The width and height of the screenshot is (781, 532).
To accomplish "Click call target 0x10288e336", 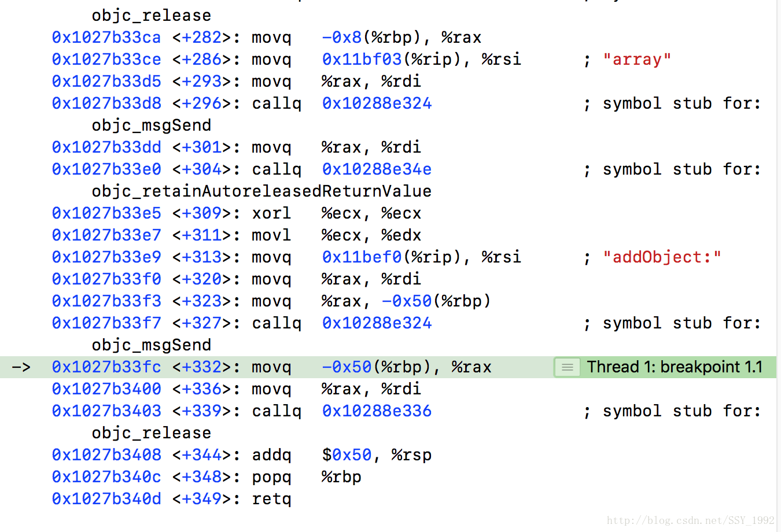I will (x=377, y=411).
